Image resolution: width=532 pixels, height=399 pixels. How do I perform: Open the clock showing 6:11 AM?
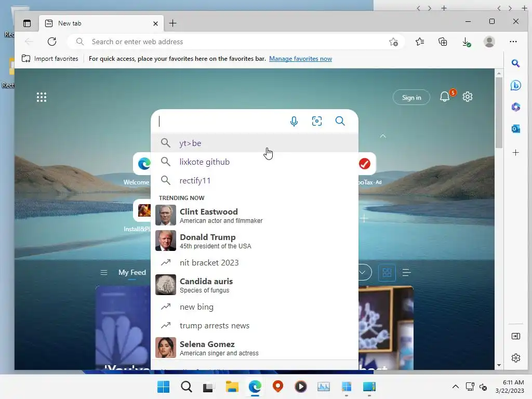tap(510, 387)
